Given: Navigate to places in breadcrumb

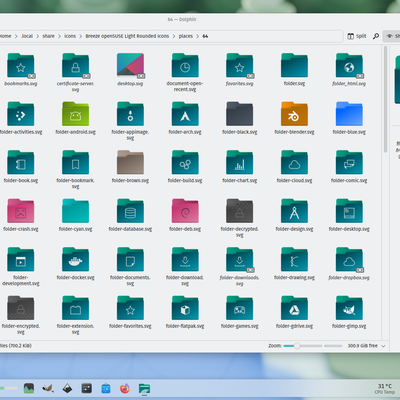Looking at the screenshot, I should pyautogui.click(x=186, y=36).
